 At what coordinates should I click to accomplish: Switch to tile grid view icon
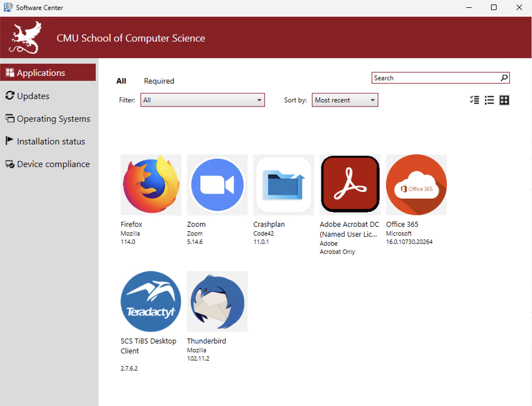click(x=504, y=100)
